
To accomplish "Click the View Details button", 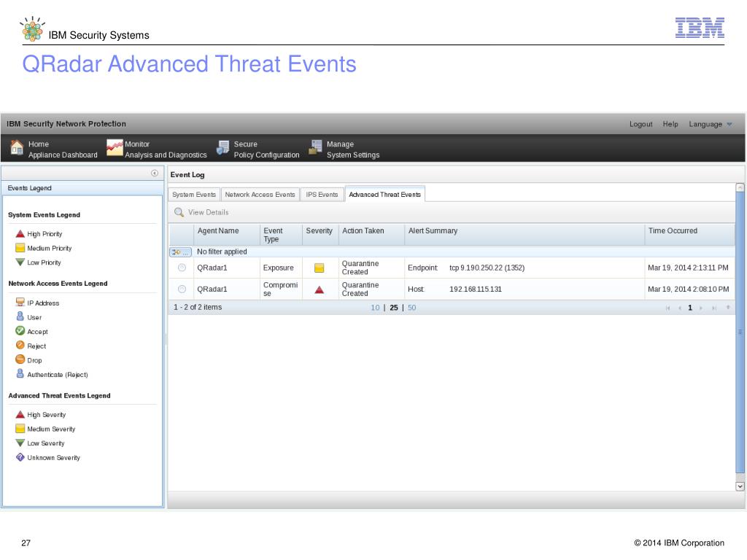I will (201, 212).
